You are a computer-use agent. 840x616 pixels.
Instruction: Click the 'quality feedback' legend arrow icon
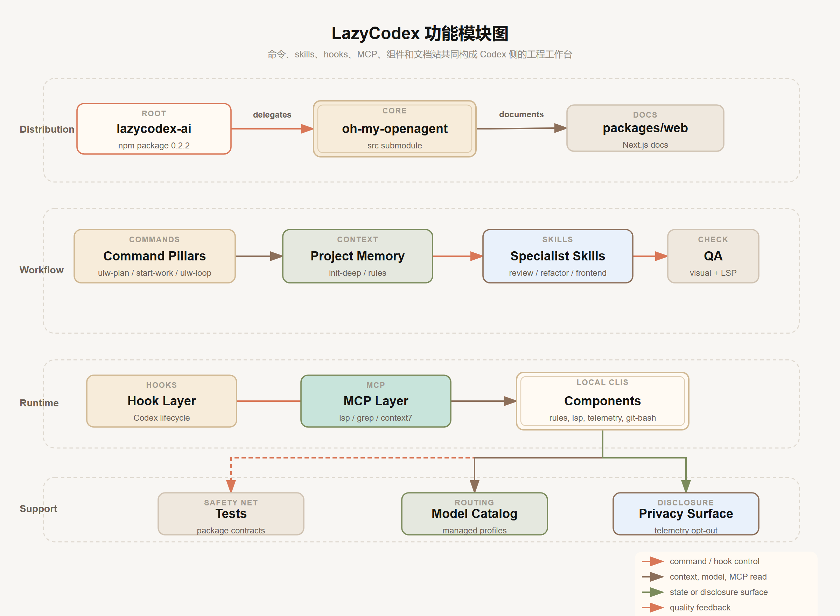coord(652,607)
